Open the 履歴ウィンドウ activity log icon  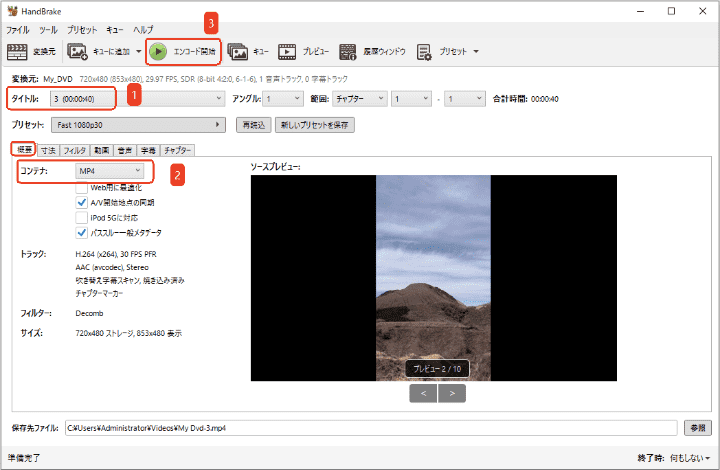(x=348, y=51)
